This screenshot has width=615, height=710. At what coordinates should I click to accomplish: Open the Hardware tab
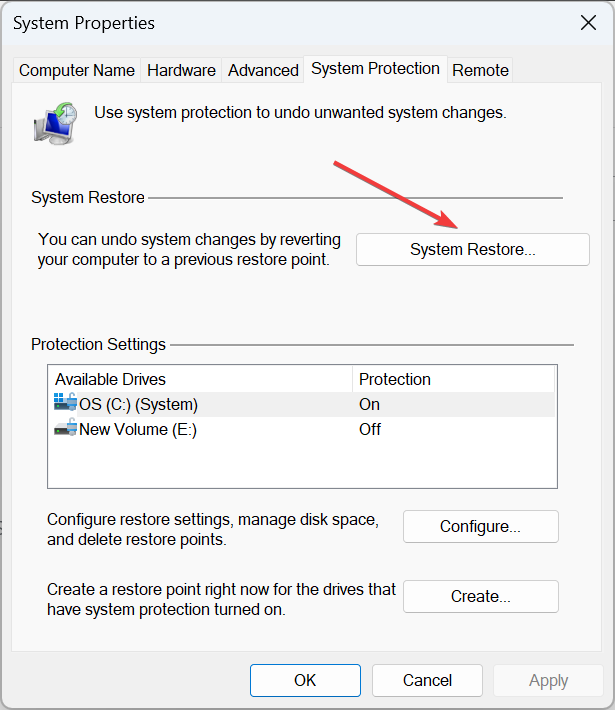(x=181, y=70)
